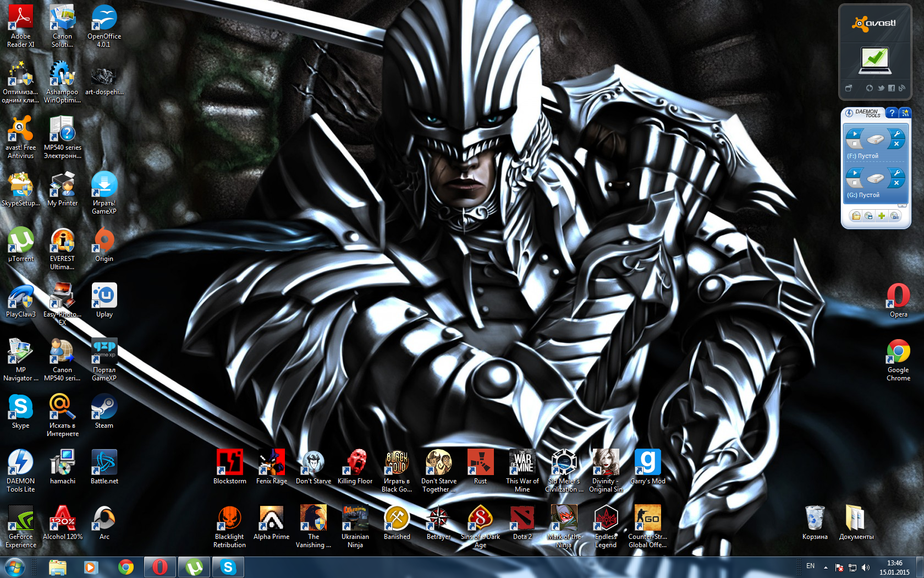Open the avast gadget window icon

click(x=849, y=88)
